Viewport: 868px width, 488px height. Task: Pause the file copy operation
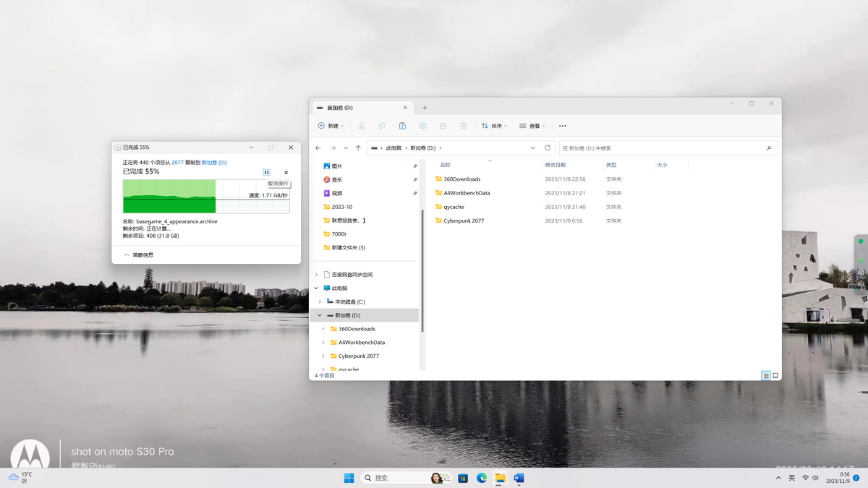[266, 173]
